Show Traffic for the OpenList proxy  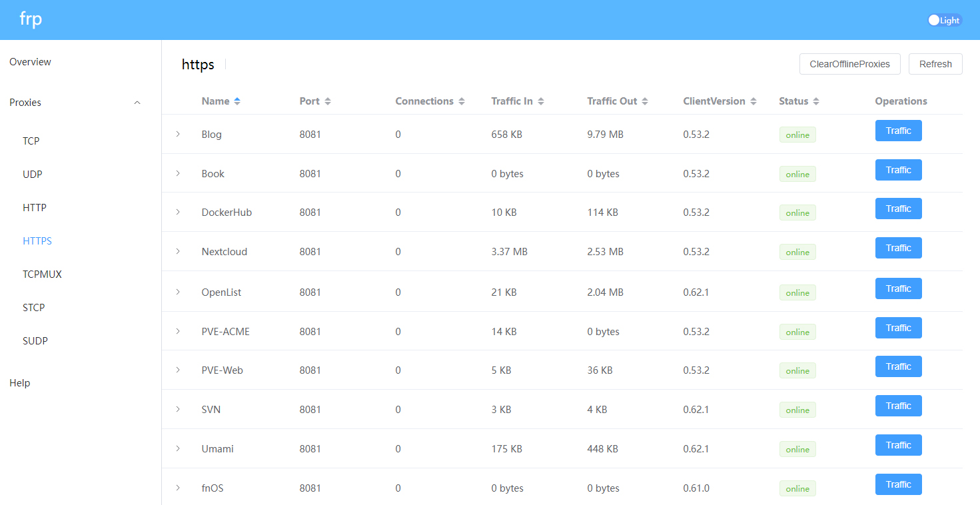pos(897,288)
